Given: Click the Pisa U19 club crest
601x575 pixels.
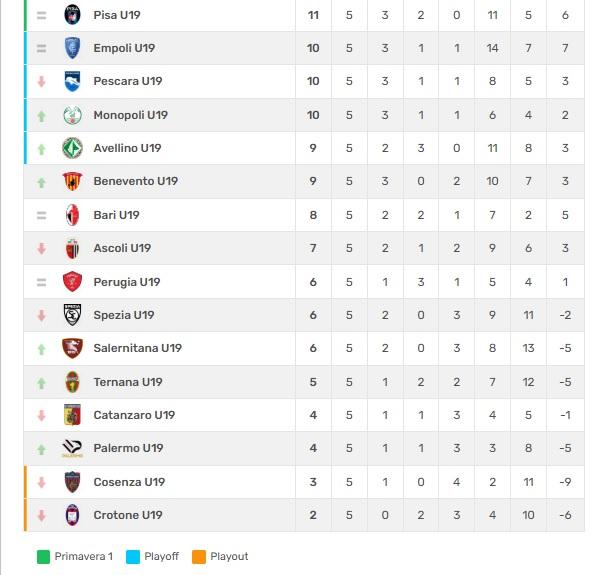Looking at the screenshot, I should (72, 15).
